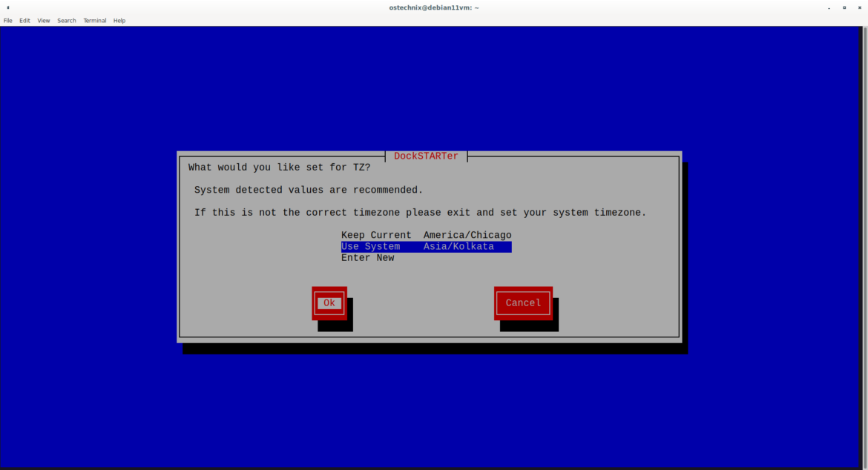Click the 'System detected values are recommended.' line
868x470 pixels.
tap(309, 190)
